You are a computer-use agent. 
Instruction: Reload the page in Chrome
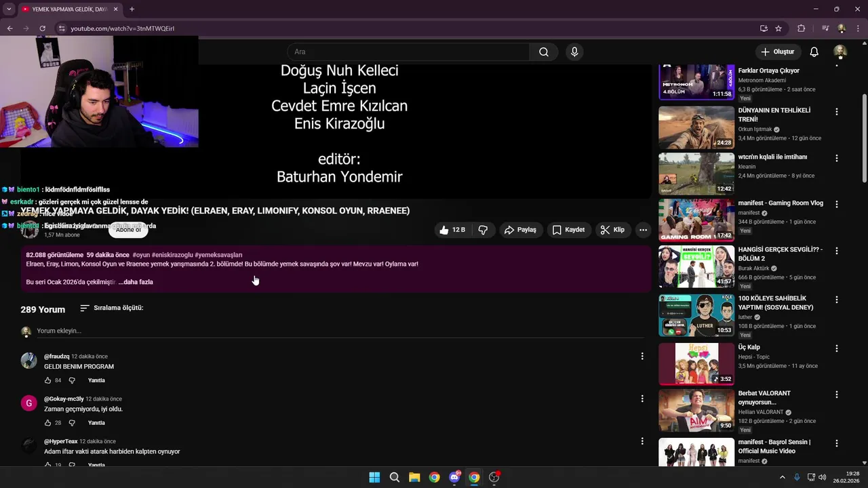coord(42,28)
